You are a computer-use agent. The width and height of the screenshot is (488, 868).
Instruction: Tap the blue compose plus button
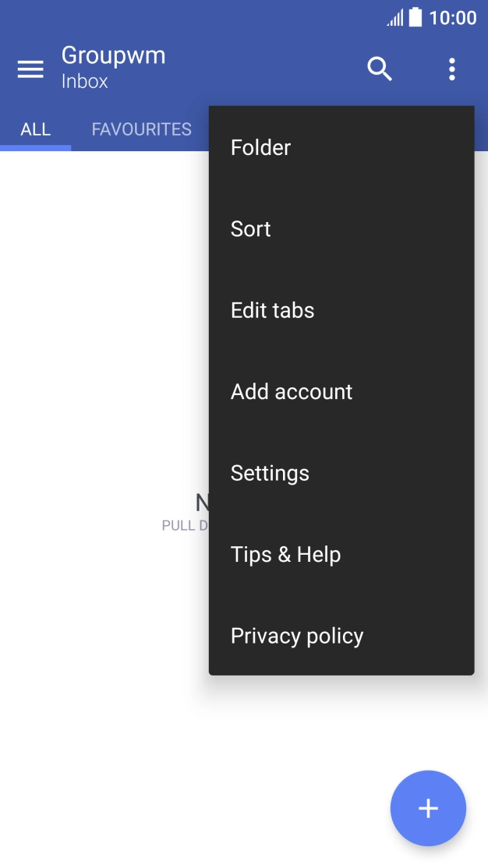point(428,808)
